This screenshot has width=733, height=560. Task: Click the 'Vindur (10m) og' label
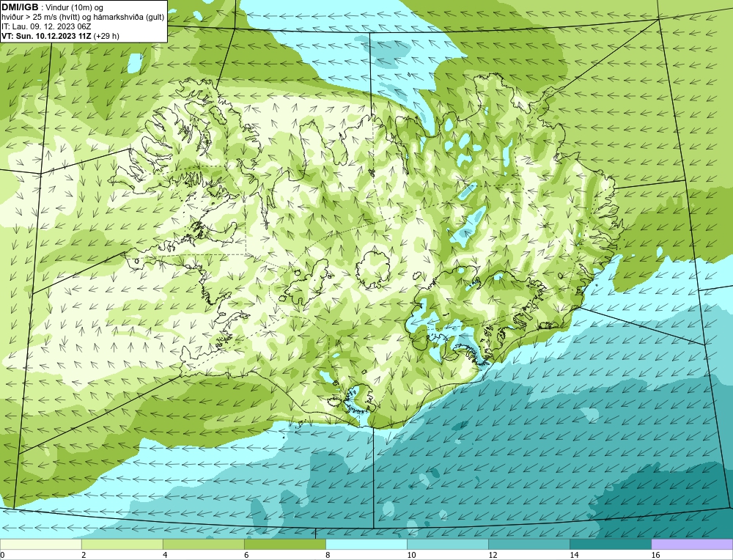coord(75,8)
